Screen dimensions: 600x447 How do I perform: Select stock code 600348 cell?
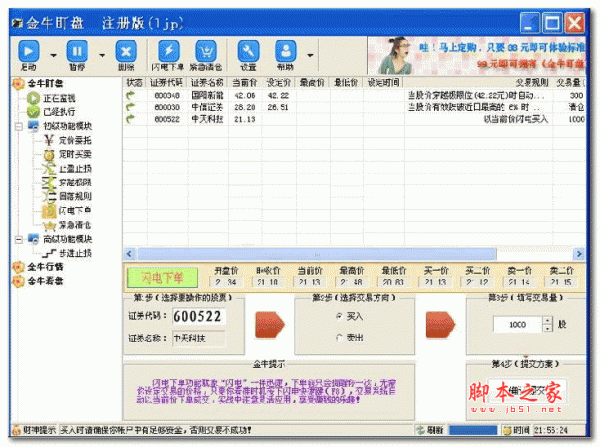pyautogui.click(x=167, y=96)
